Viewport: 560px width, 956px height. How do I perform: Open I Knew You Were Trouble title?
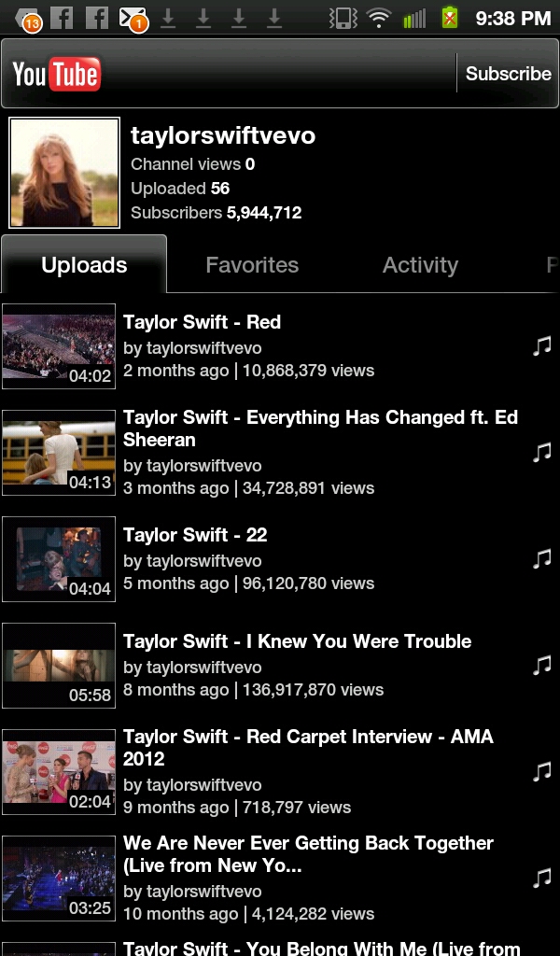coord(298,641)
